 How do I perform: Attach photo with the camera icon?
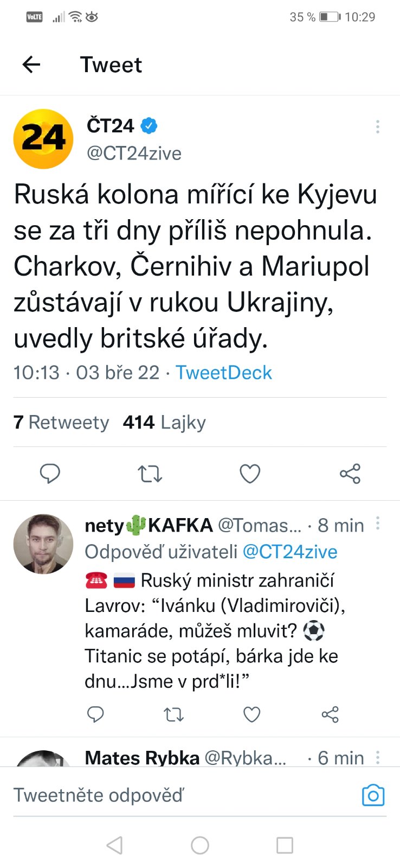coord(373,795)
